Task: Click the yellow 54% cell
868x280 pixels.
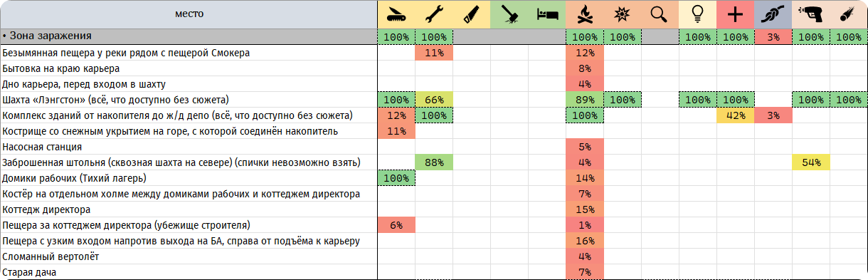Action: click(x=810, y=162)
